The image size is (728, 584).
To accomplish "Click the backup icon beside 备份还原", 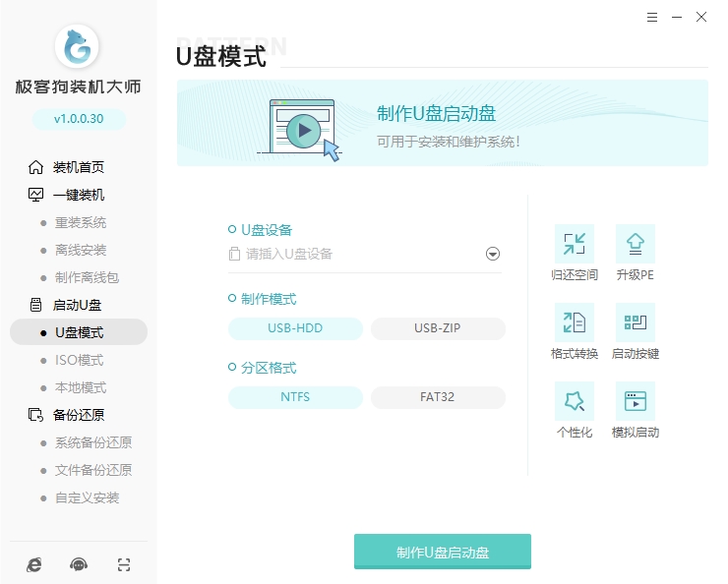I will pyautogui.click(x=35, y=415).
